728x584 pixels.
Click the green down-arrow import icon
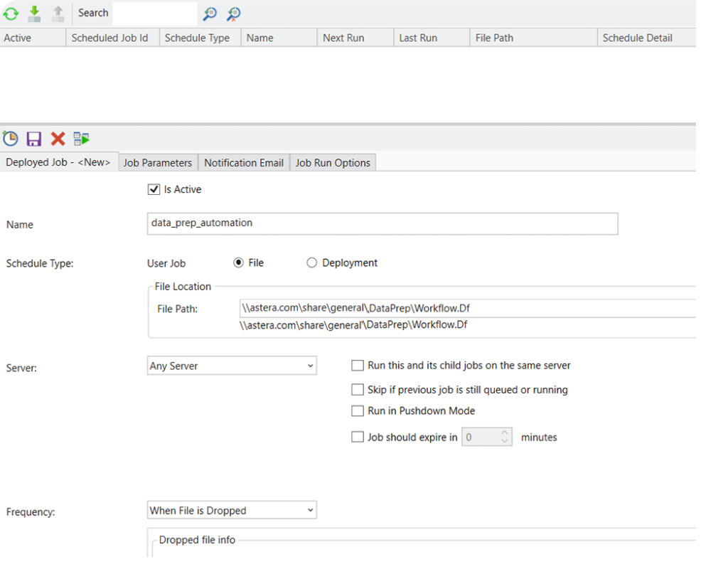pos(34,14)
